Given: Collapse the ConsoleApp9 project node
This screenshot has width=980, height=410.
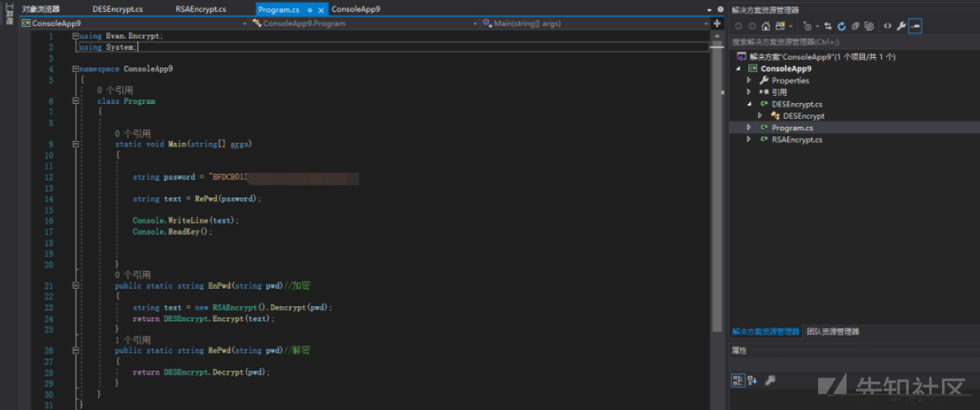Looking at the screenshot, I should (x=738, y=68).
